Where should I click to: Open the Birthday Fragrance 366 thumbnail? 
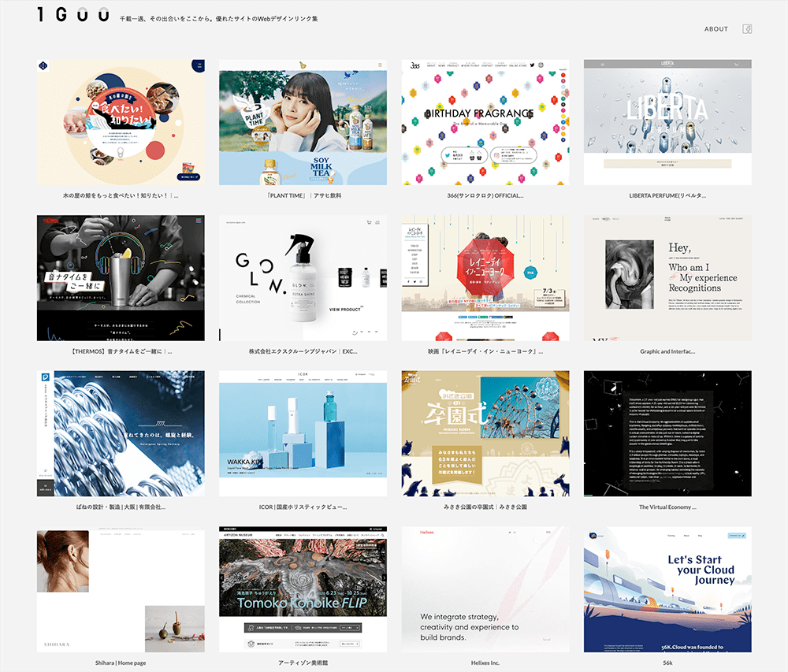tap(485, 122)
